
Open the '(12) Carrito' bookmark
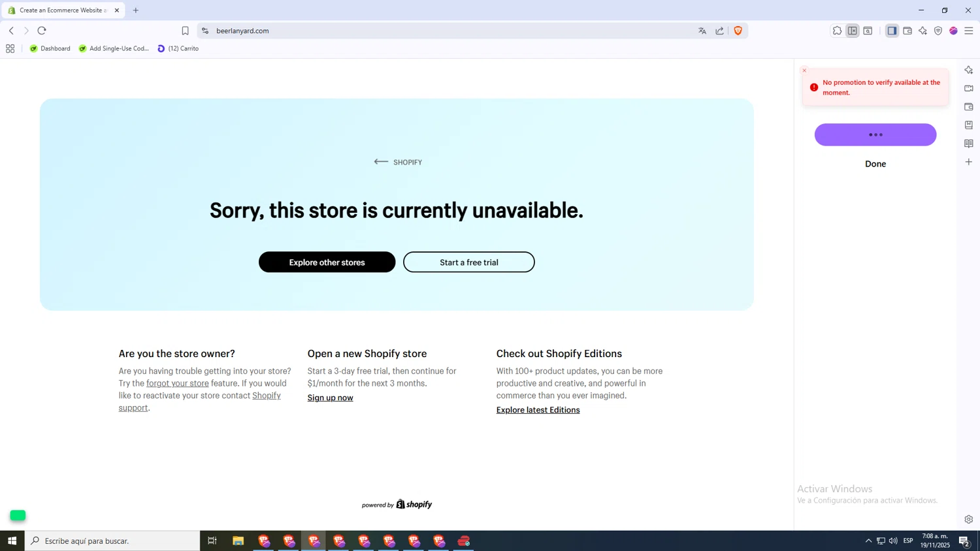pyautogui.click(x=178, y=48)
